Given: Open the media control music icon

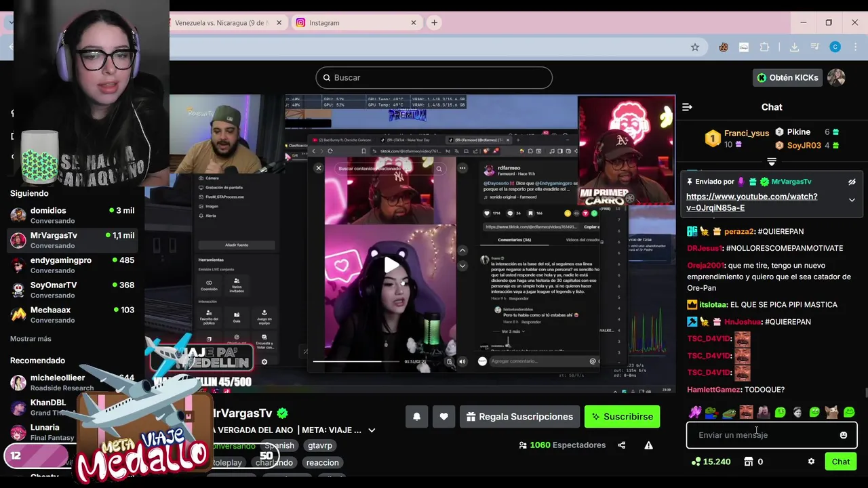Looking at the screenshot, I should 814,47.
